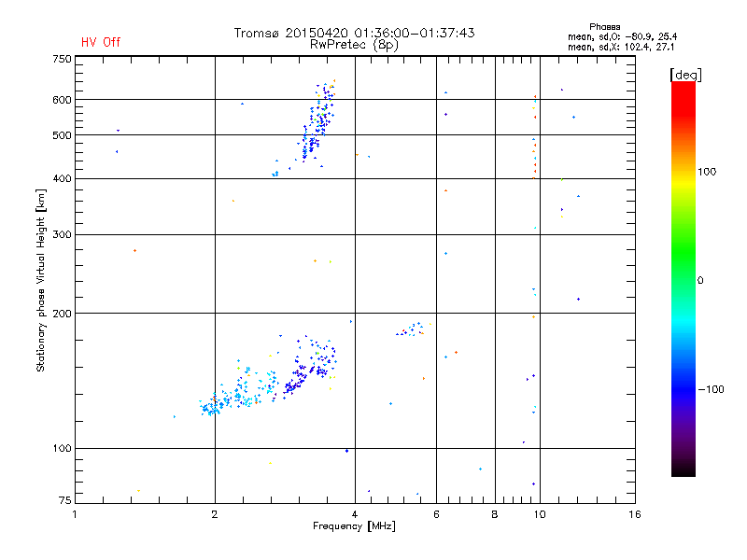Screen dimensions: 747x560
Task: Click the y-axis tick label '100'
Action: point(62,449)
